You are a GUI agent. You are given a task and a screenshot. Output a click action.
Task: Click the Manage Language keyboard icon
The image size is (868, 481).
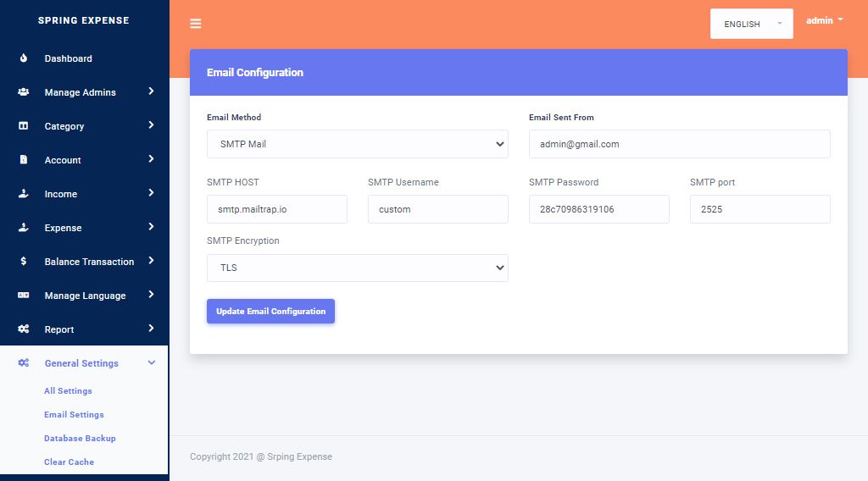pos(24,296)
